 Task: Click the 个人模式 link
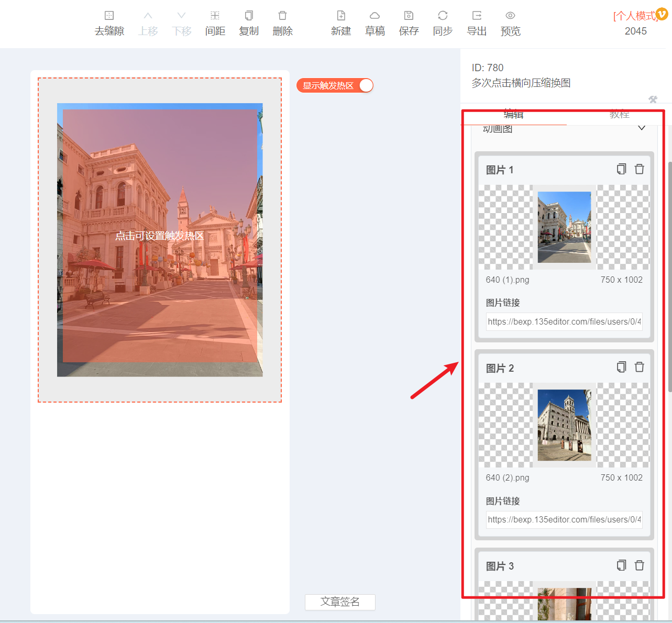point(634,16)
